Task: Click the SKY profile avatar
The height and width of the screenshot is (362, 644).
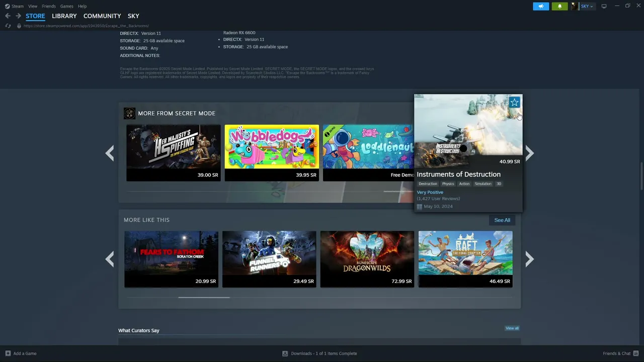Action: (x=575, y=6)
